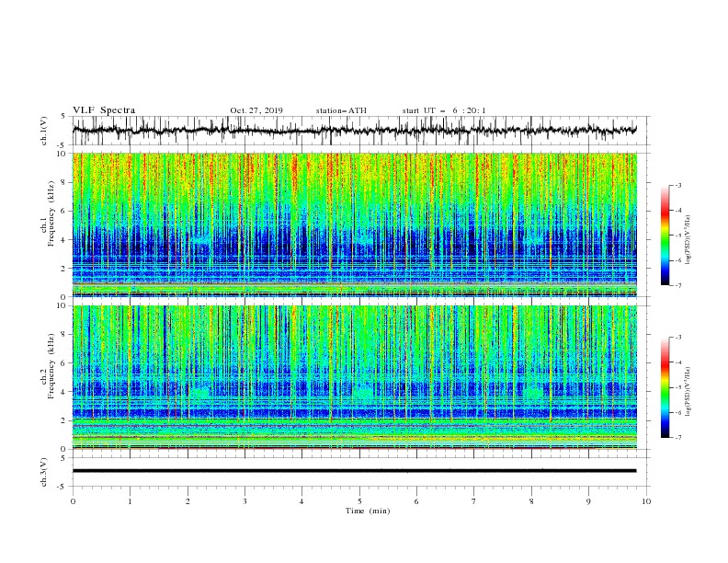This screenshot has width=728, height=563.
Task: Click the '-3' value on upper colorbar
Action: click(677, 185)
